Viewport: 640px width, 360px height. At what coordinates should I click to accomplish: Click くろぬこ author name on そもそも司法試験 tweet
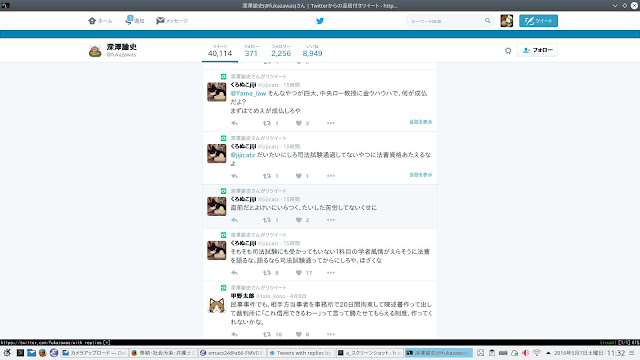[x=243, y=243]
